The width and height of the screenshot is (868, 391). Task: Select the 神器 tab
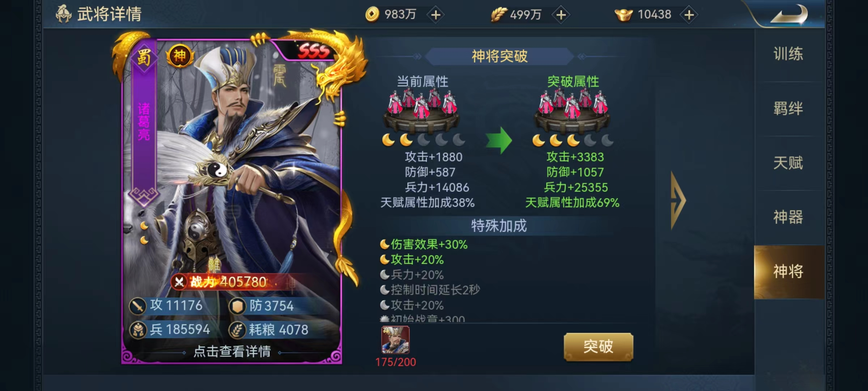(x=788, y=217)
